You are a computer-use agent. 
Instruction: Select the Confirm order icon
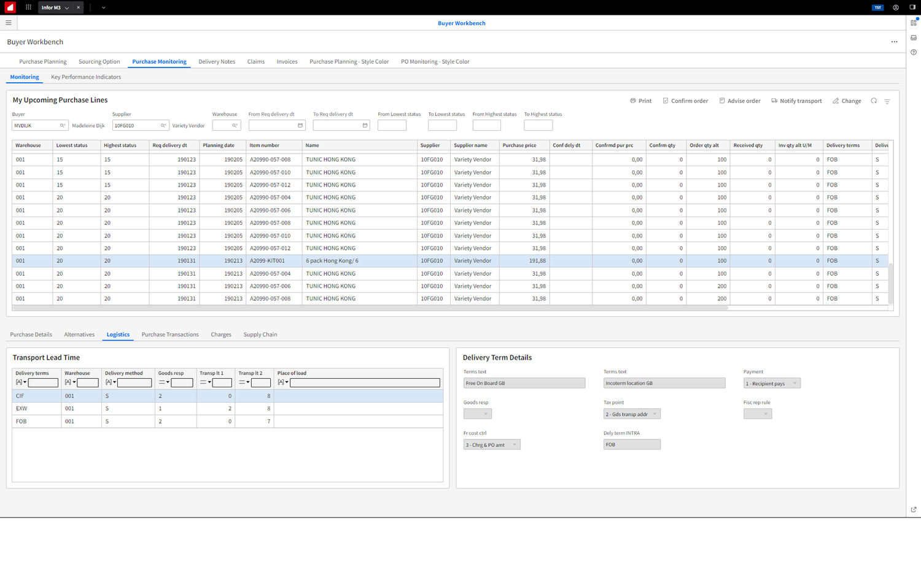[666, 101]
